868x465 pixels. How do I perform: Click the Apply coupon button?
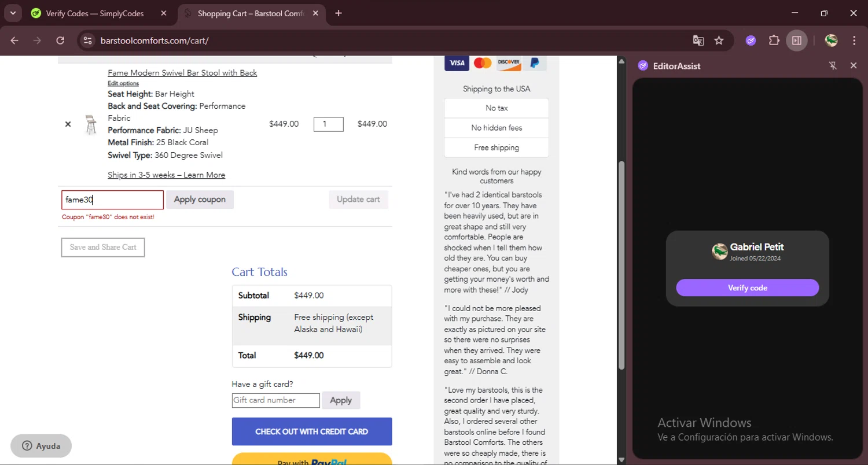pos(200,200)
